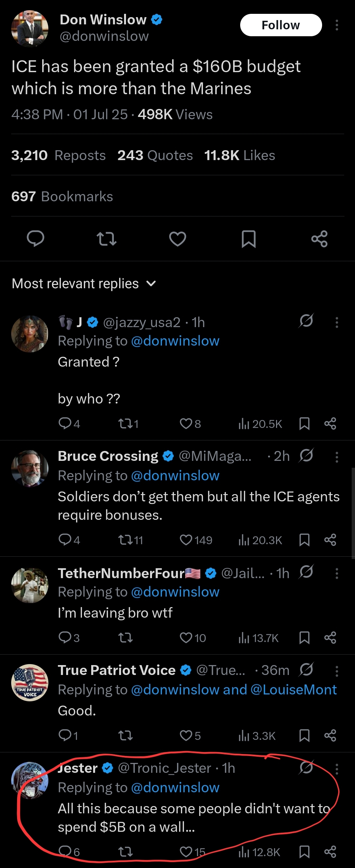View analytics for TetherNumberFour's 13.7K views
Screen dimensions: 355x868
[x=258, y=637]
